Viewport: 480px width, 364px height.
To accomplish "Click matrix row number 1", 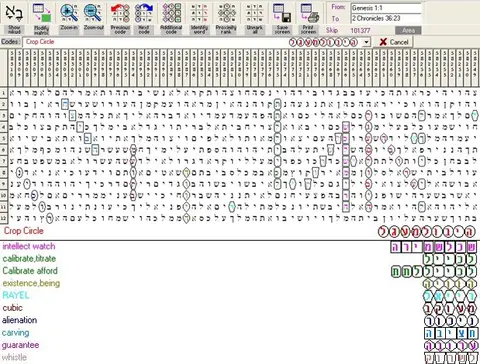I will [3, 93].
